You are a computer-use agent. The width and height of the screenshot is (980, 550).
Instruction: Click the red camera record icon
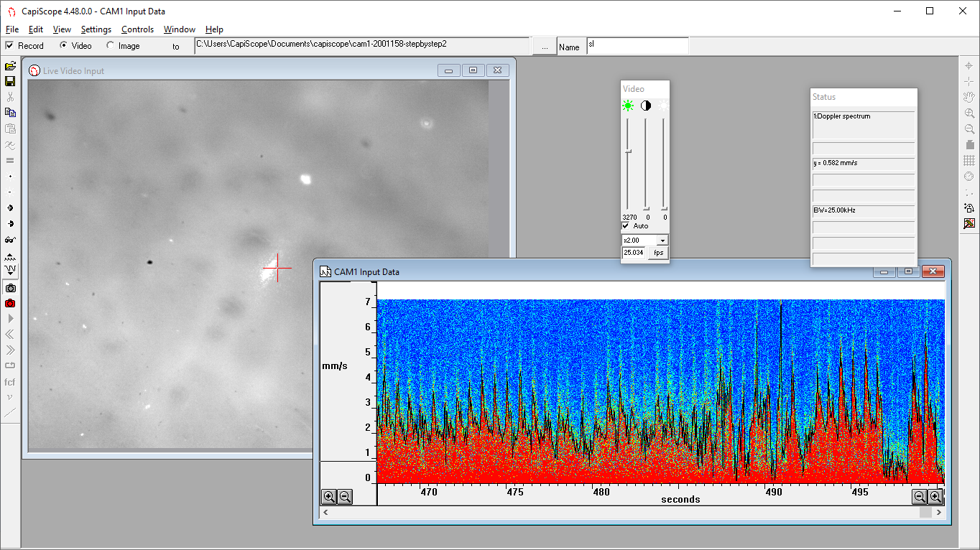10,303
